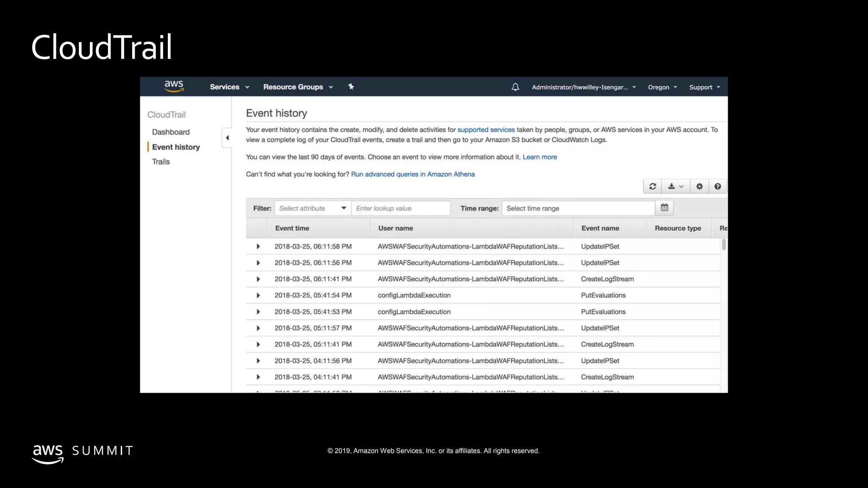868x488 pixels.
Task: Expand the 05:11:57 PM UpdateIPSet row
Action: tap(258, 328)
